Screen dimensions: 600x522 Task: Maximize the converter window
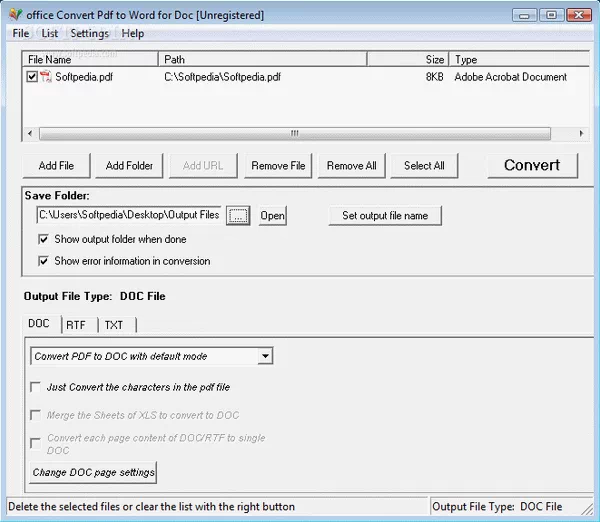click(551, 15)
